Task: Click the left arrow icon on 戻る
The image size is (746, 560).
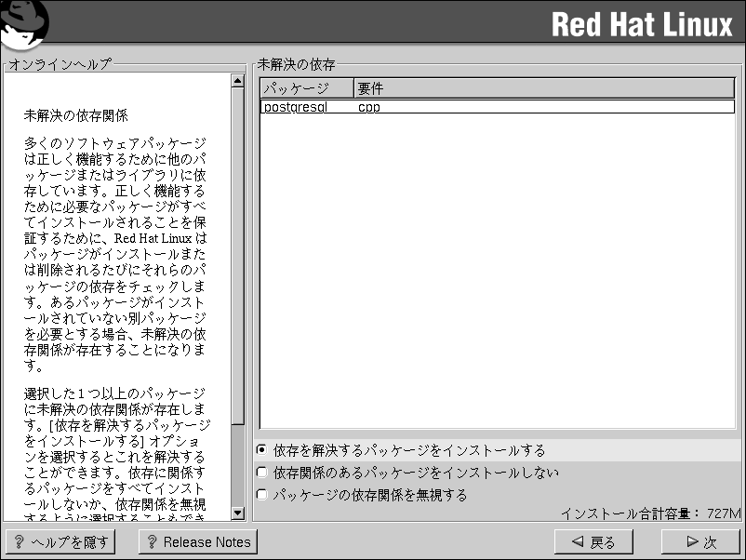Action: pyautogui.click(x=578, y=542)
